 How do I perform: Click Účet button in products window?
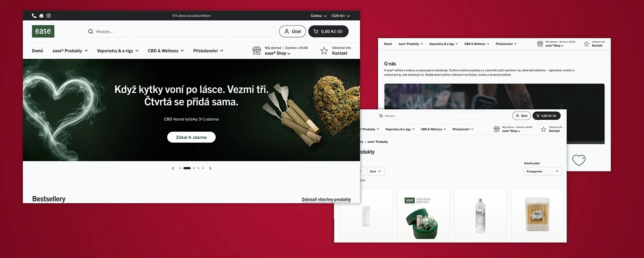[x=522, y=116]
